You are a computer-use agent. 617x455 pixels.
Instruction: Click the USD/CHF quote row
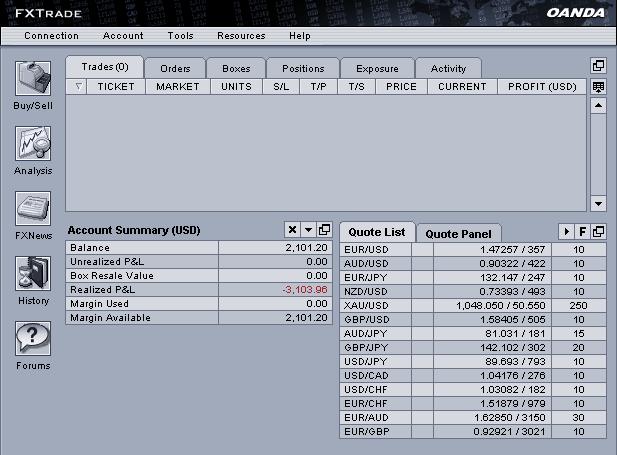click(x=473, y=390)
